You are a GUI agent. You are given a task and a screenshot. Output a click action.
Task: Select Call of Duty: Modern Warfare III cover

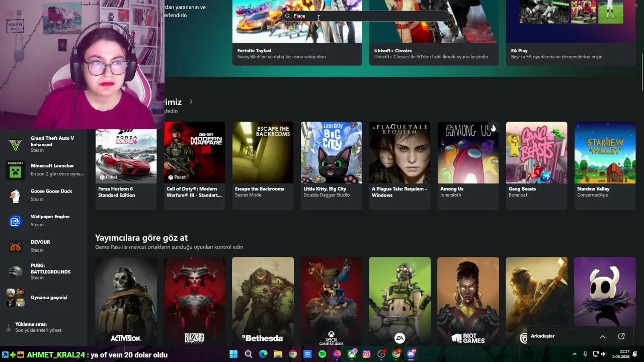click(194, 152)
